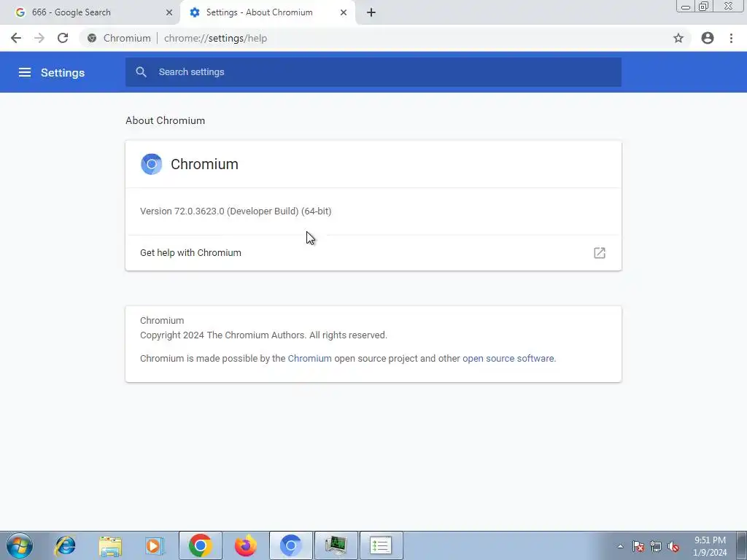747x560 pixels.
Task: Click the Version 72.0.3623.0 text
Action: [x=236, y=211]
